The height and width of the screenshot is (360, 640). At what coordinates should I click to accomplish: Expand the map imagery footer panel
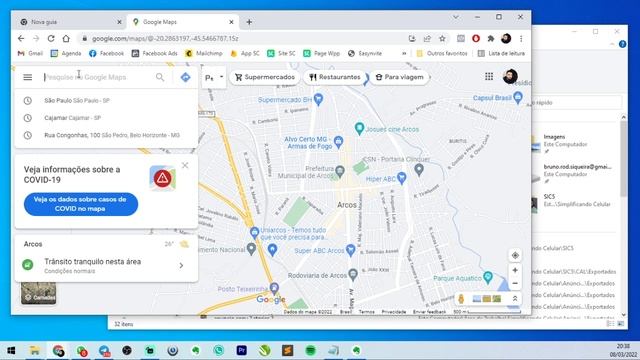[x=515, y=299]
